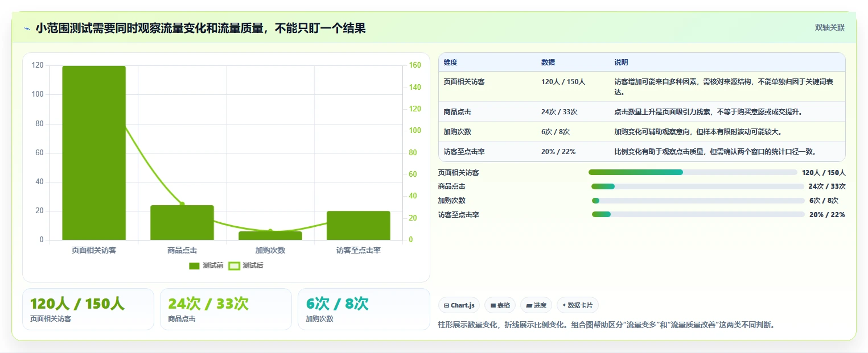Click the Chart.js tag chip
Viewport: 868px width, 353px height.
459,305
